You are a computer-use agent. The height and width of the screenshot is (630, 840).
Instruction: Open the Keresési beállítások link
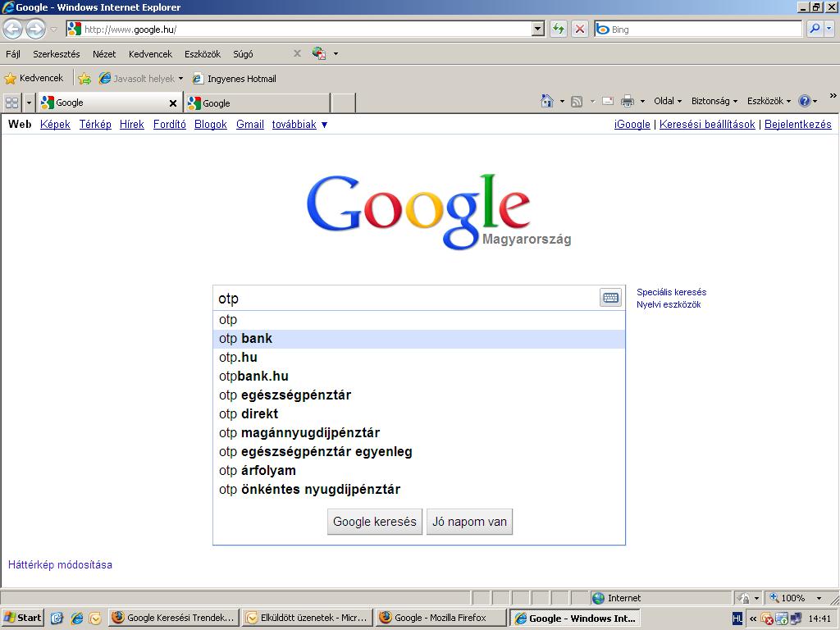point(707,125)
